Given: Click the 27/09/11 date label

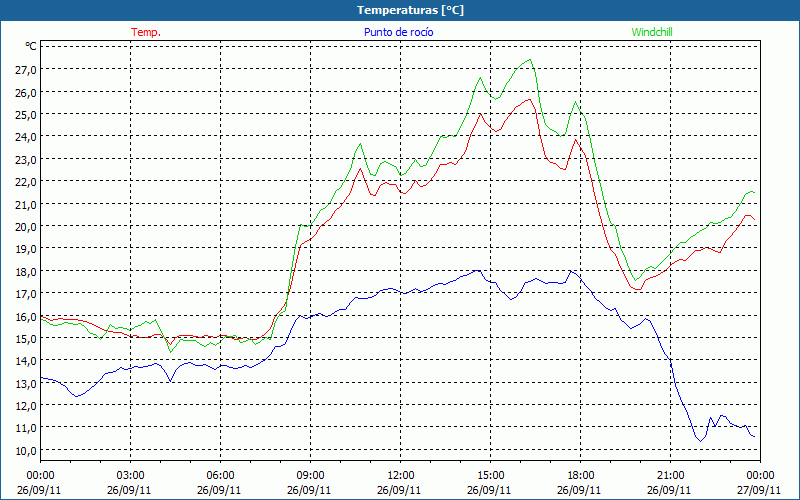Looking at the screenshot, I should pos(759,490).
